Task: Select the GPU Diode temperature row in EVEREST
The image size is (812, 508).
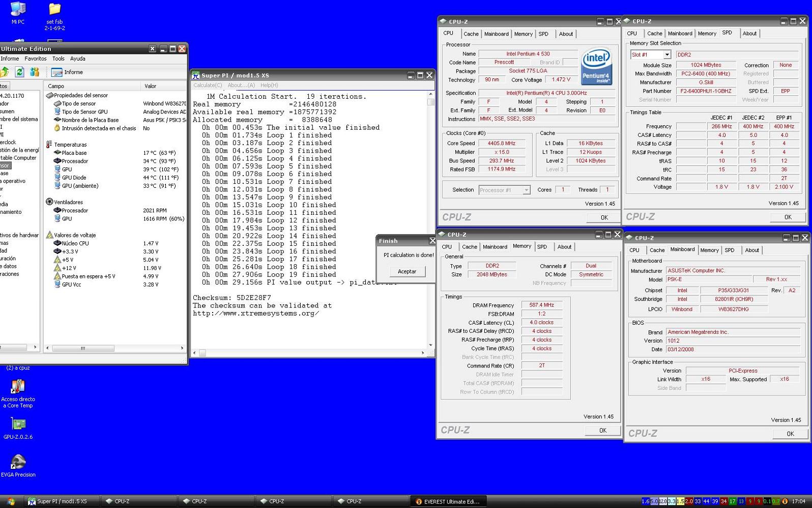Action: [115, 178]
